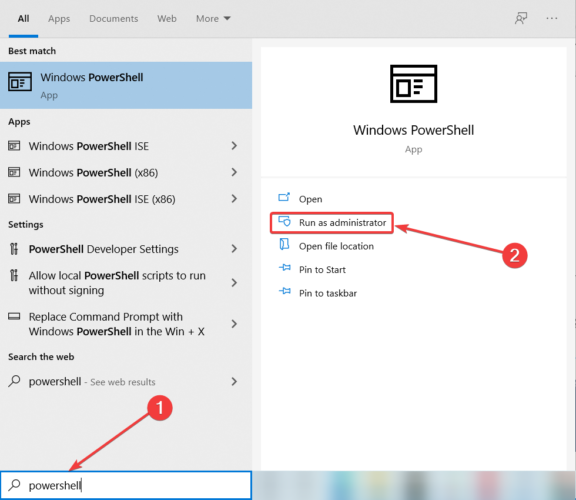
Task: Open the three-dots options menu
Action: click(x=551, y=18)
